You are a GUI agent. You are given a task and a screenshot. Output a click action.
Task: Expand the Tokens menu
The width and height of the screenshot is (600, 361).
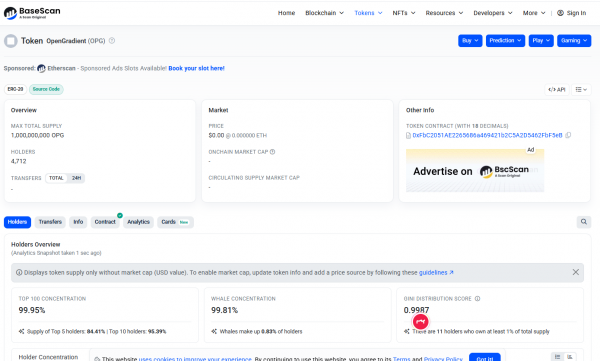click(x=368, y=13)
